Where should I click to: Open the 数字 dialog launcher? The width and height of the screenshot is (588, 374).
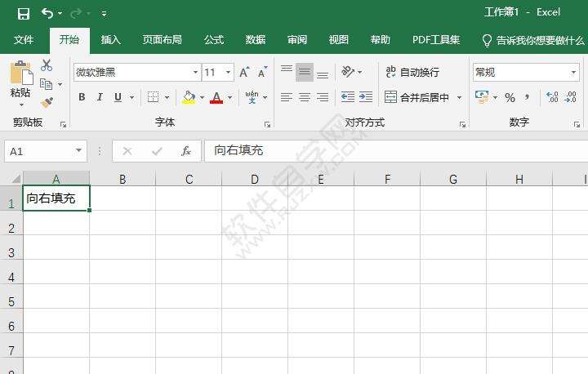point(577,124)
